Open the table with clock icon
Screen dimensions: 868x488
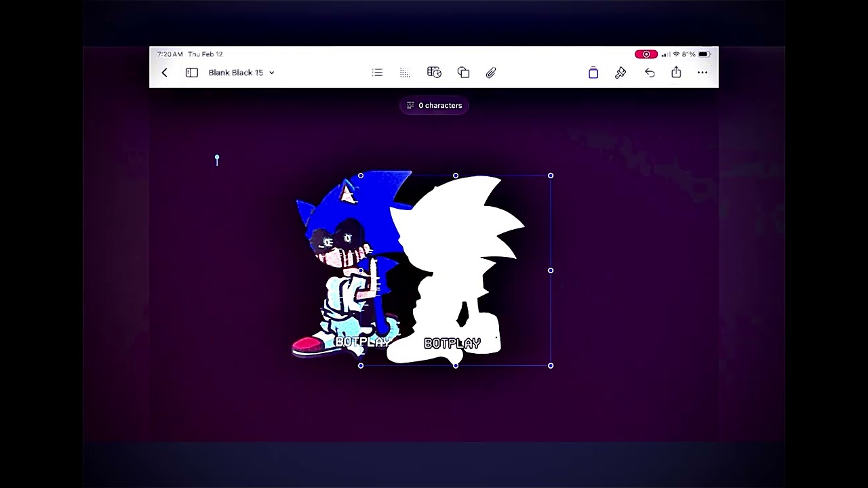[434, 73]
